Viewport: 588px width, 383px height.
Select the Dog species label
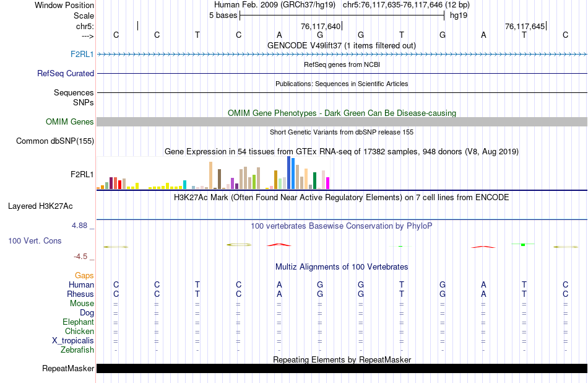tap(87, 313)
